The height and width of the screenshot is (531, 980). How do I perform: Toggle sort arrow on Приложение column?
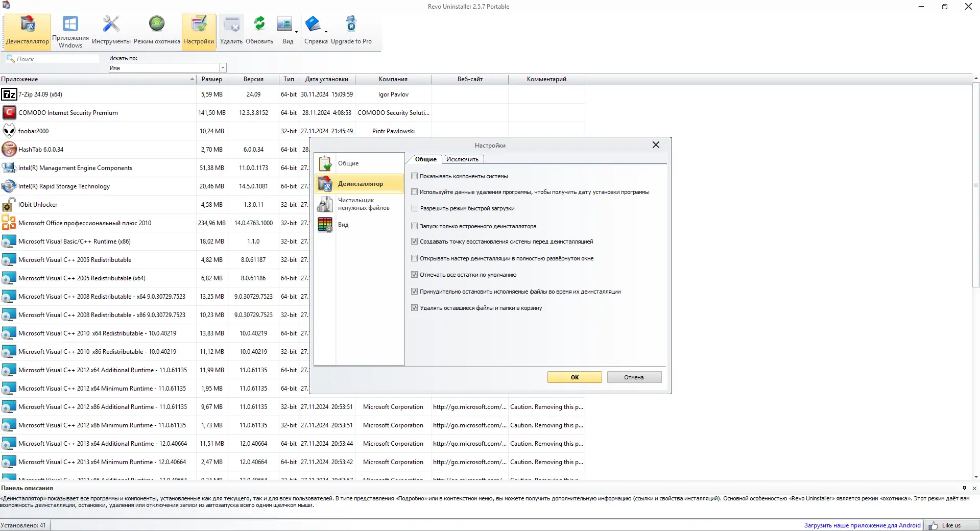192,79
